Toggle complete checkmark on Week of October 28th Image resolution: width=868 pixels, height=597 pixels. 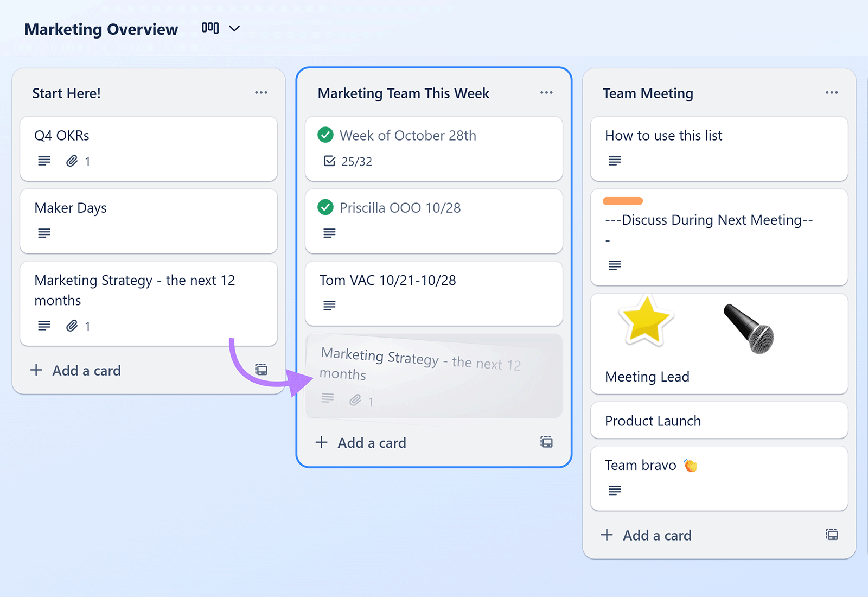point(325,135)
